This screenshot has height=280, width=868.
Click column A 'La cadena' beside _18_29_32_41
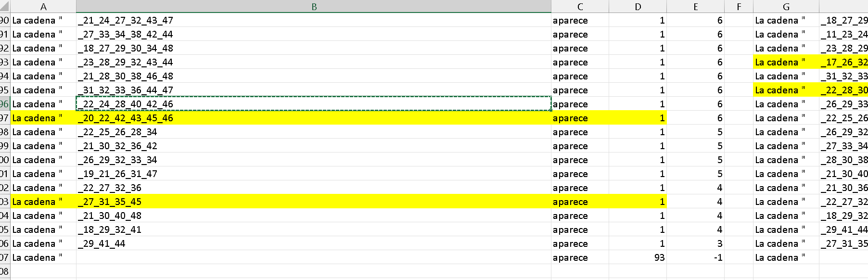tap(43, 229)
